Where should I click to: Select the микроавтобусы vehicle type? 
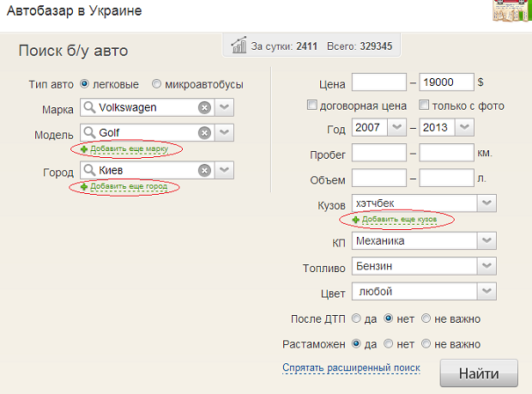[x=156, y=84]
